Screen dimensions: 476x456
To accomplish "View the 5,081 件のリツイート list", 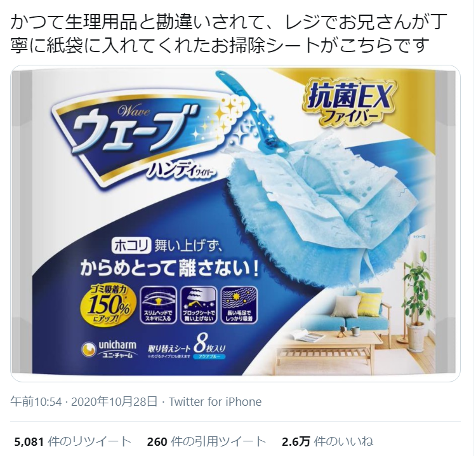I will pyautogui.click(x=73, y=441).
